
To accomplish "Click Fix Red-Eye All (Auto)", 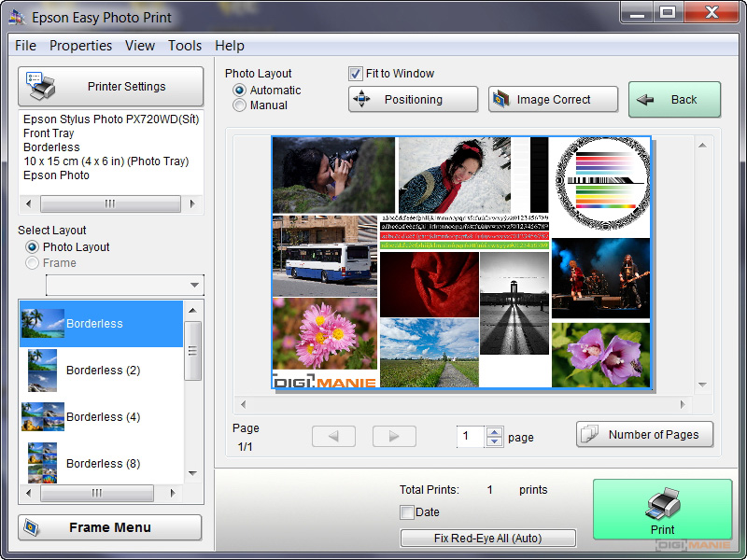I will point(488,538).
